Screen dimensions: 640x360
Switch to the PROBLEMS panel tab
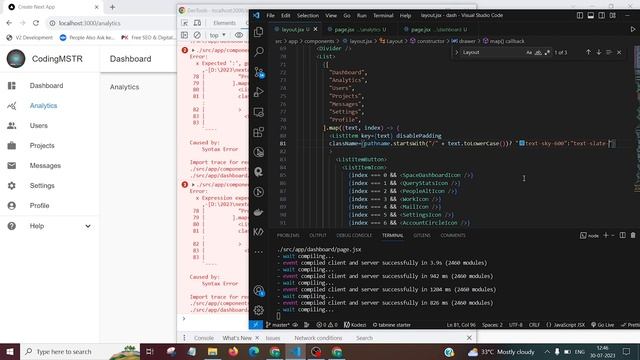pyautogui.click(x=288, y=236)
